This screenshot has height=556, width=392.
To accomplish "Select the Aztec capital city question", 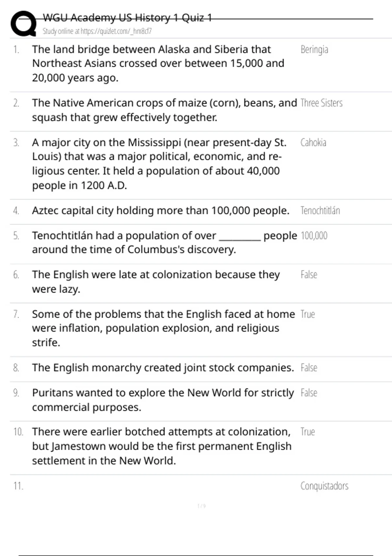I will click(x=160, y=211).
